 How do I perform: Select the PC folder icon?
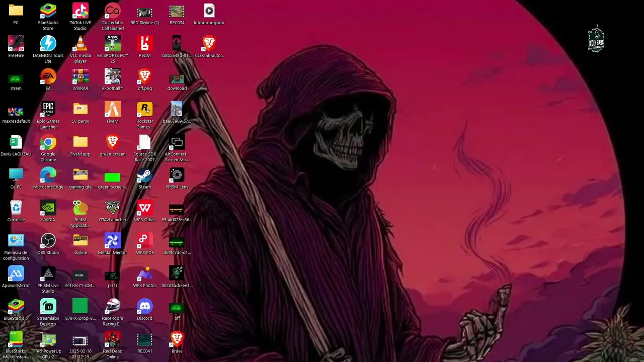click(x=16, y=11)
